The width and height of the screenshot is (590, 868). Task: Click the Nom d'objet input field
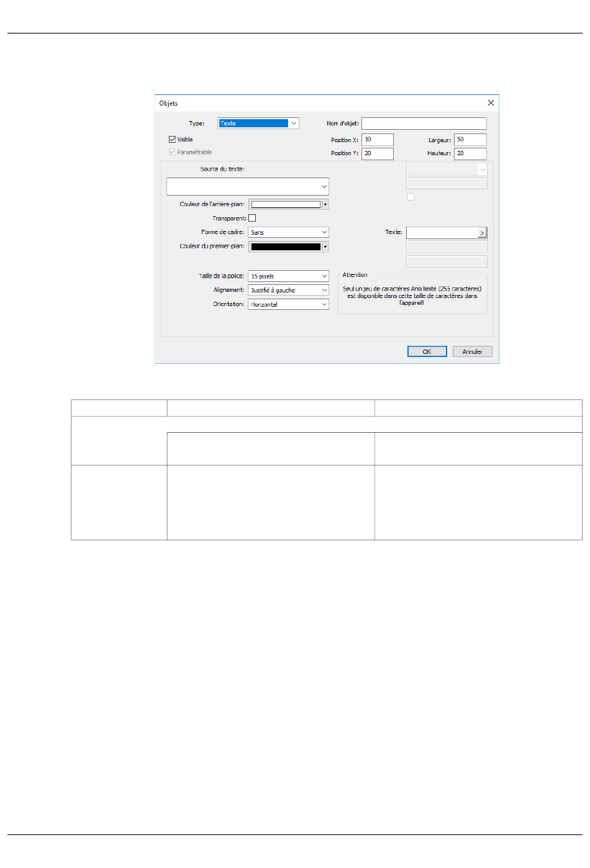(424, 124)
